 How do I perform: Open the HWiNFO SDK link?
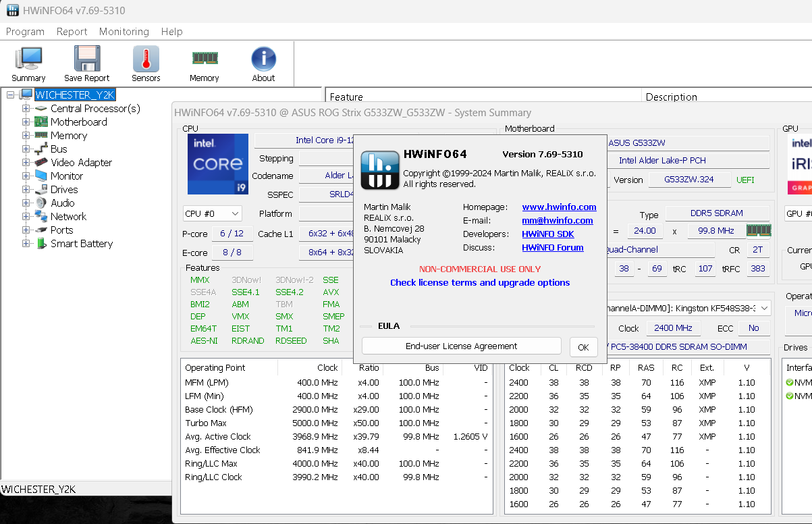[x=549, y=234]
